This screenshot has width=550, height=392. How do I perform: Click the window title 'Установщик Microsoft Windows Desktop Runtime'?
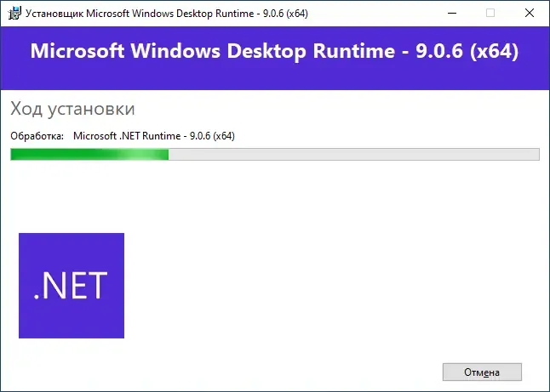pyautogui.click(x=167, y=14)
